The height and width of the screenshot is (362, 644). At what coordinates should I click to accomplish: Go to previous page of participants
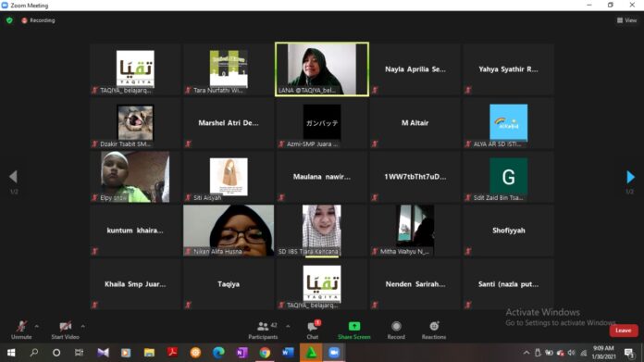[x=13, y=177]
